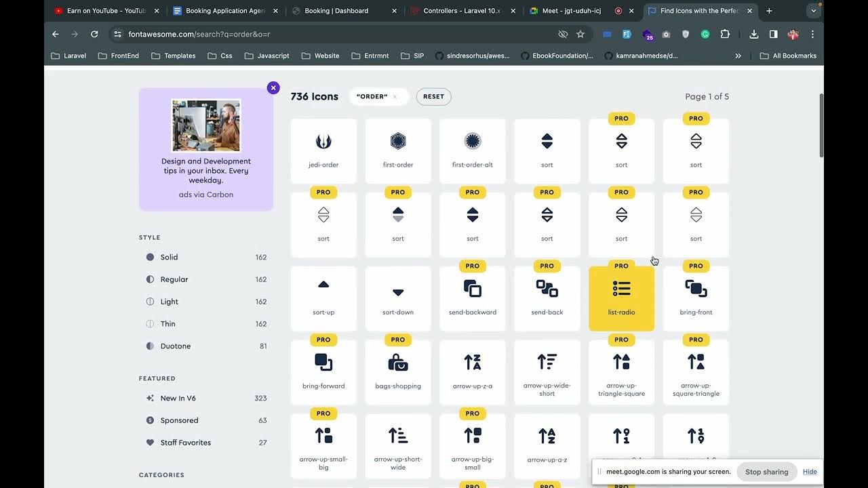The width and height of the screenshot is (868, 488).
Task: Filter by Staff Favorites
Action: click(x=206, y=443)
